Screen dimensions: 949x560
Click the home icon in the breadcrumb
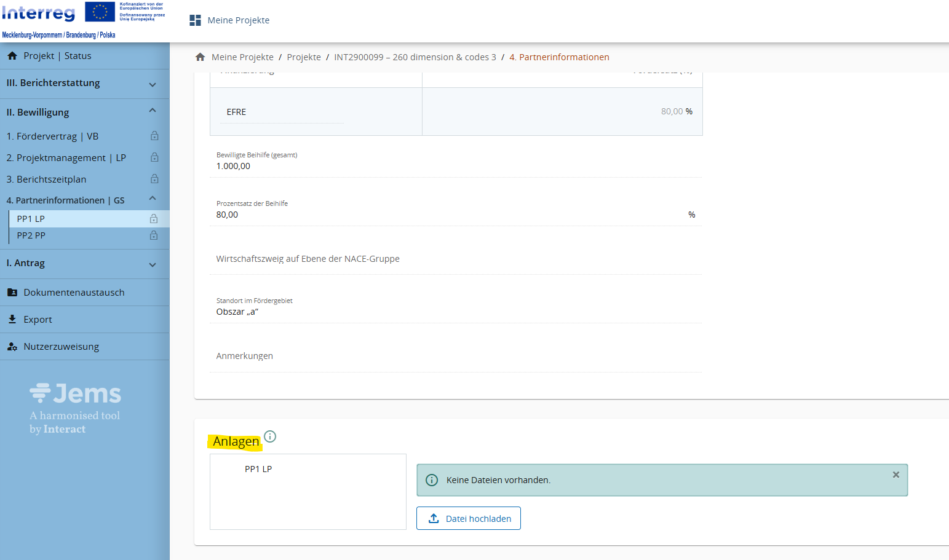coord(200,57)
